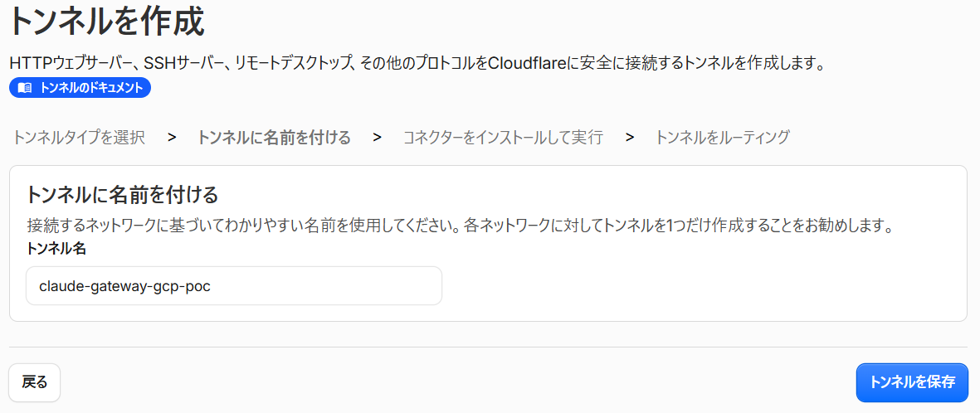Go to the トンネルタイプを選択 step
980x413 pixels.
79,138
